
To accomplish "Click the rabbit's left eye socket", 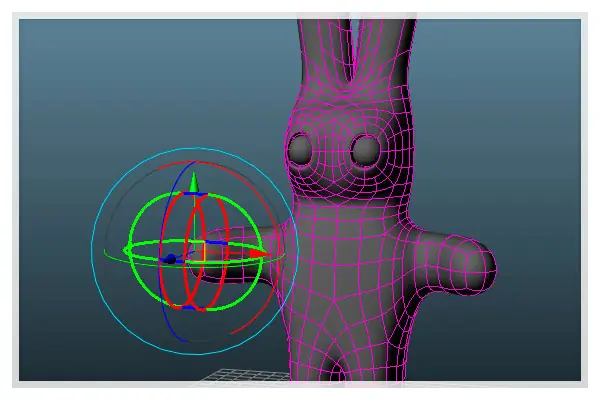I will [x=300, y=149].
